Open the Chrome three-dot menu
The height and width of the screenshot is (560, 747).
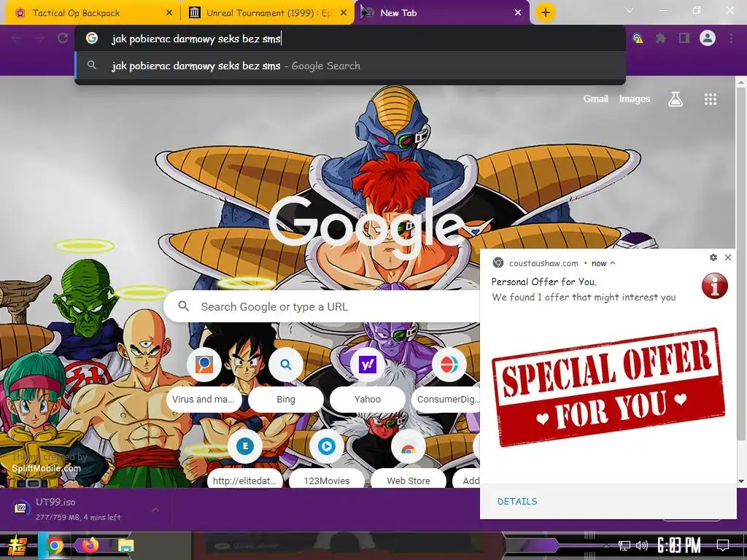pyautogui.click(x=731, y=38)
